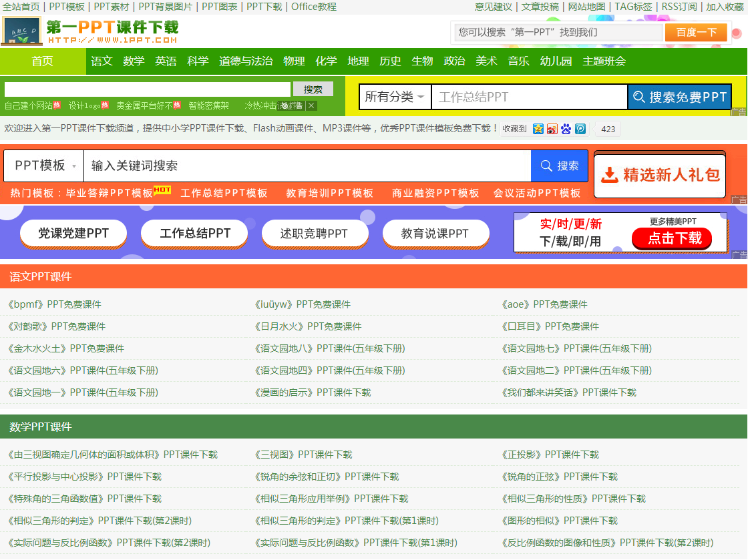Click the QQ空间 star bookmark icon
The height and width of the screenshot is (560, 748).
click(x=538, y=129)
